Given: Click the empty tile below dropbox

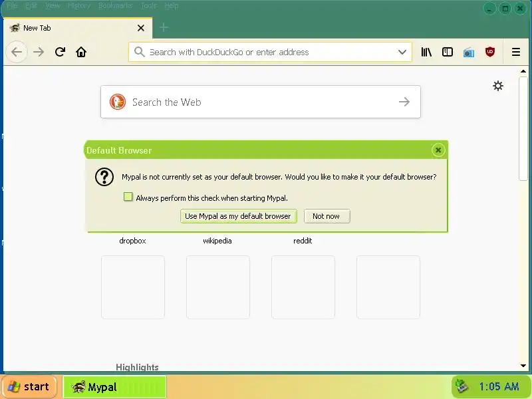Looking at the screenshot, I should 133,287.
